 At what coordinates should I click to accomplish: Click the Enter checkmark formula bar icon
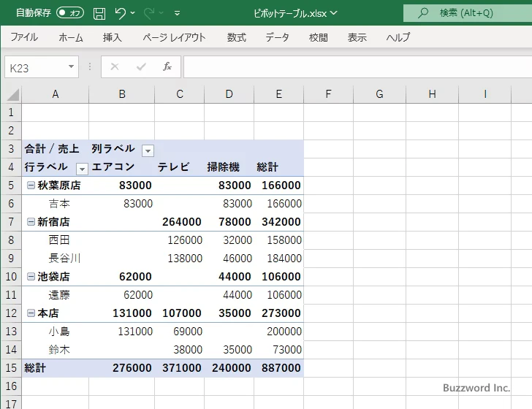(x=141, y=66)
